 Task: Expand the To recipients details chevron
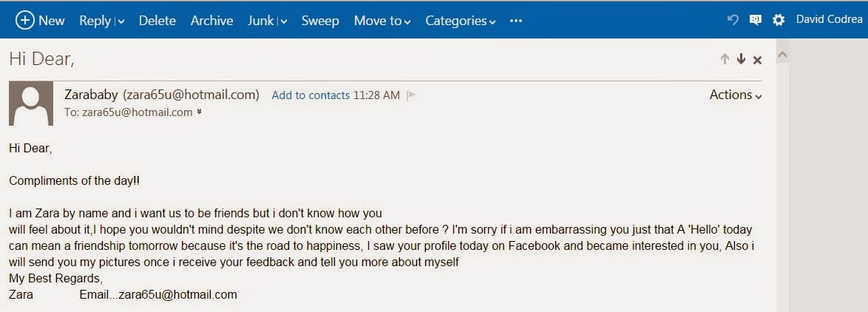pyautogui.click(x=199, y=112)
